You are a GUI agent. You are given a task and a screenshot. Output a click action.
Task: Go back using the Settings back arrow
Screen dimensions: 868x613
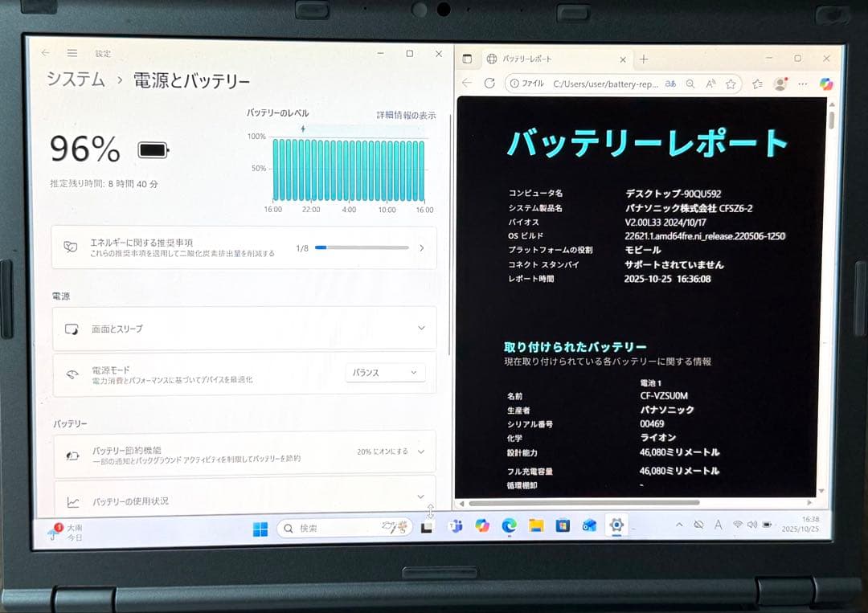tap(45, 53)
